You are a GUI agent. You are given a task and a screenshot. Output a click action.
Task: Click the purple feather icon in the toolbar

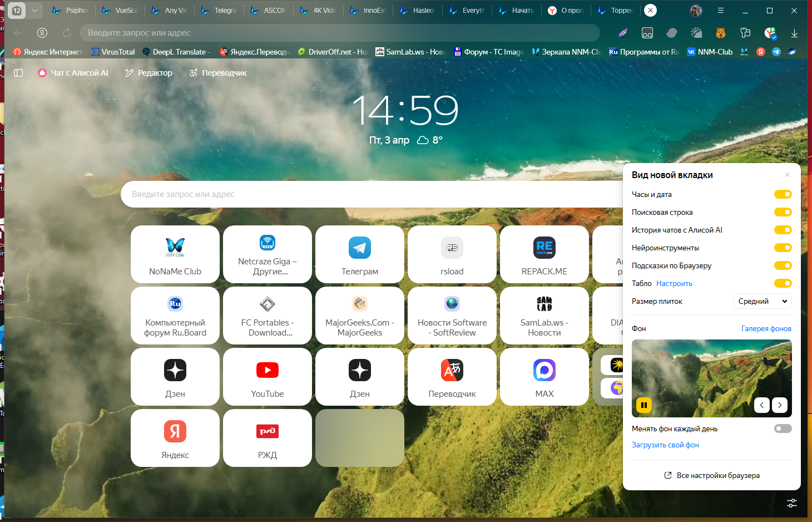tap(623, 33)
